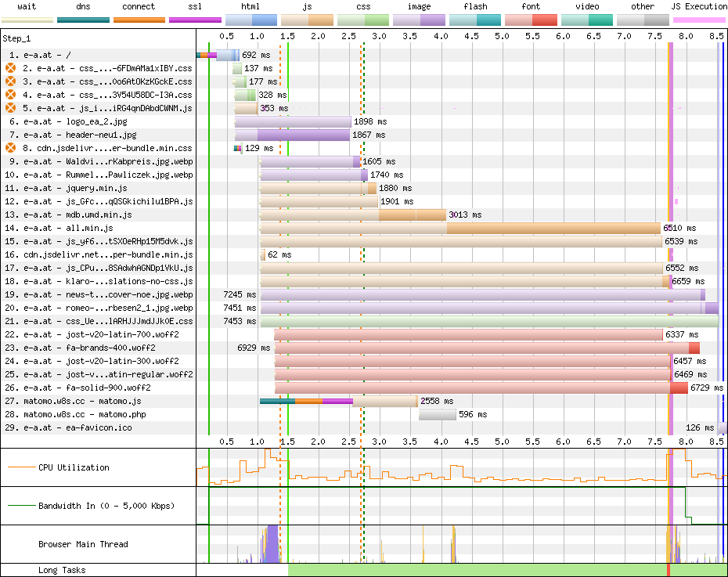Click the orange blocking icon for request 5 js
728x577 pixels.
point(11,108)
